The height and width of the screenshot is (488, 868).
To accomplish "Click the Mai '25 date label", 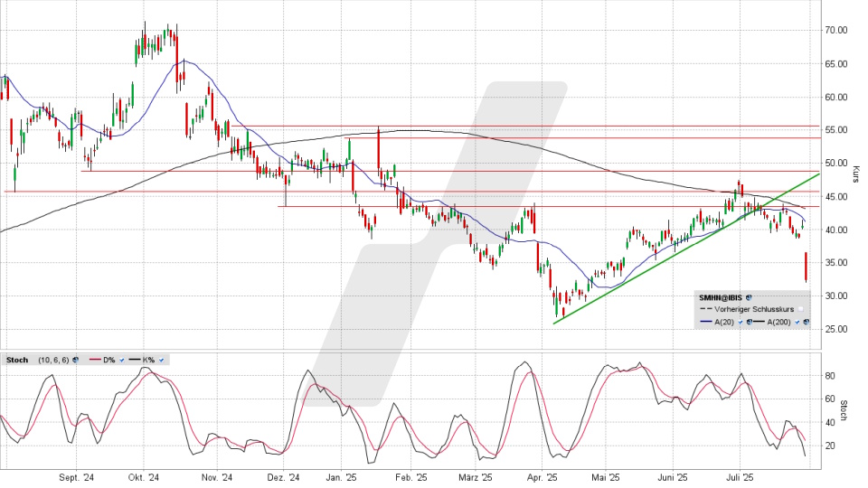I will click(606, 477).
